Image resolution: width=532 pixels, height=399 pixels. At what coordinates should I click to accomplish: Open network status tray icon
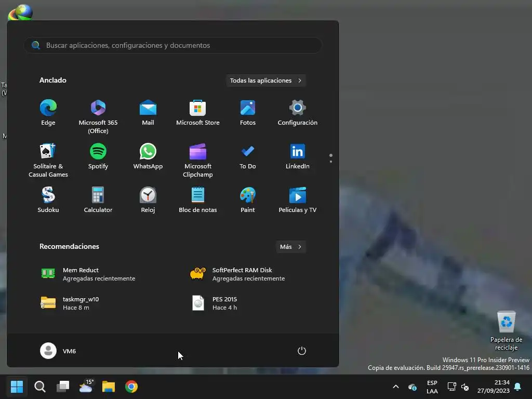click(451, 387)
